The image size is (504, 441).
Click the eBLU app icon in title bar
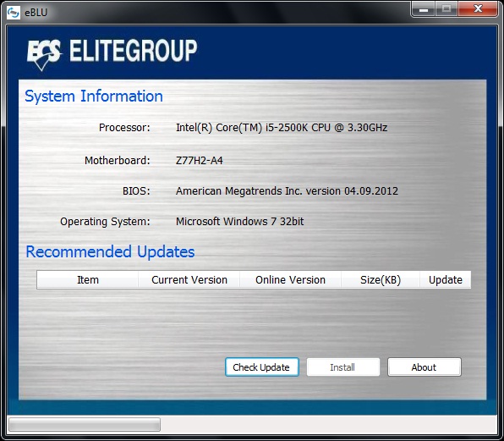click(x=14, y=13)
